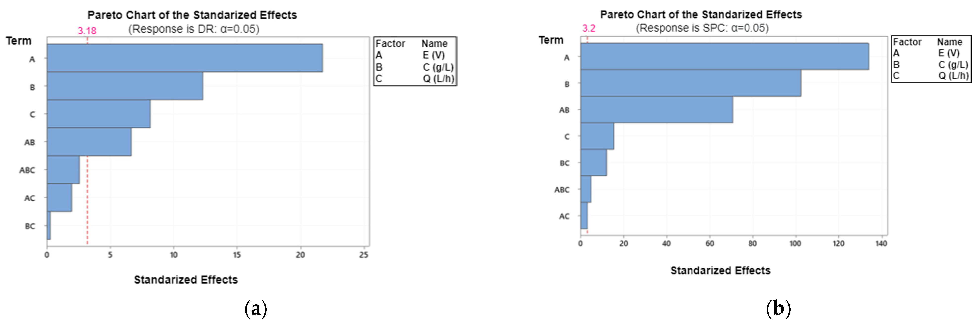The height and width of the screenshot is (326, 980).
Task: Click the AB bar in the SPC chart
Action: point(656,110)
